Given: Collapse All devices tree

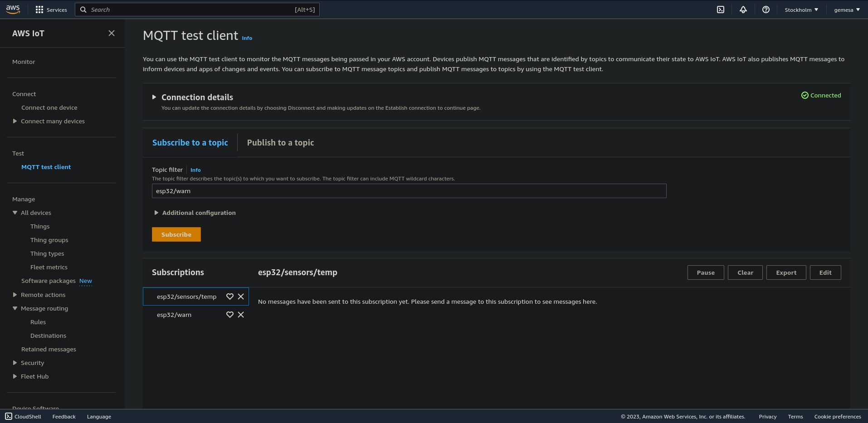Looking at the screenshot, I should pyautogui.click(x=15, y=213).
